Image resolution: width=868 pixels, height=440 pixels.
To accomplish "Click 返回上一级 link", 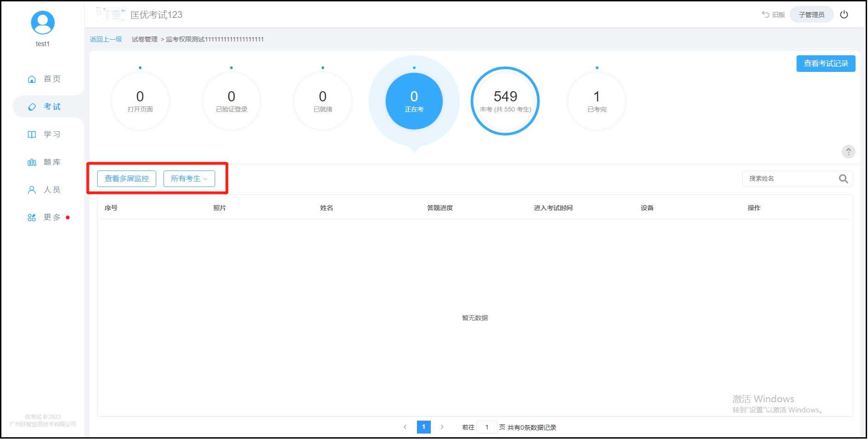I will point(106,39).
